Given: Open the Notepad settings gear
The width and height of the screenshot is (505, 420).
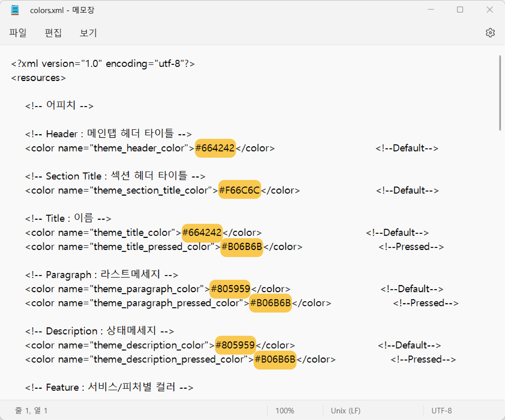Looking at the screenshot, I should click(x=490, y=33).
